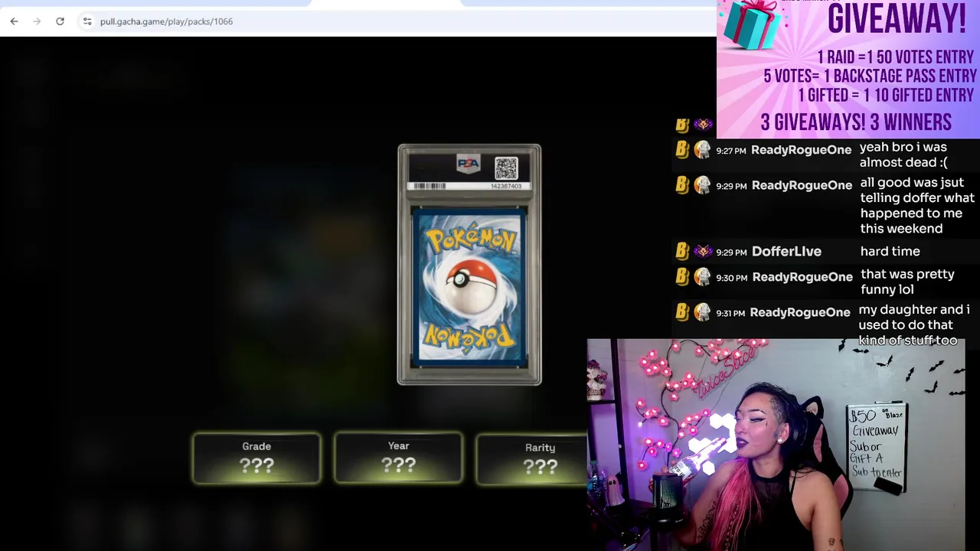This screenshot has width=980, height=551.
Task: Click avatar icon beside 9:31 PM message
Action: pos(702,312)
